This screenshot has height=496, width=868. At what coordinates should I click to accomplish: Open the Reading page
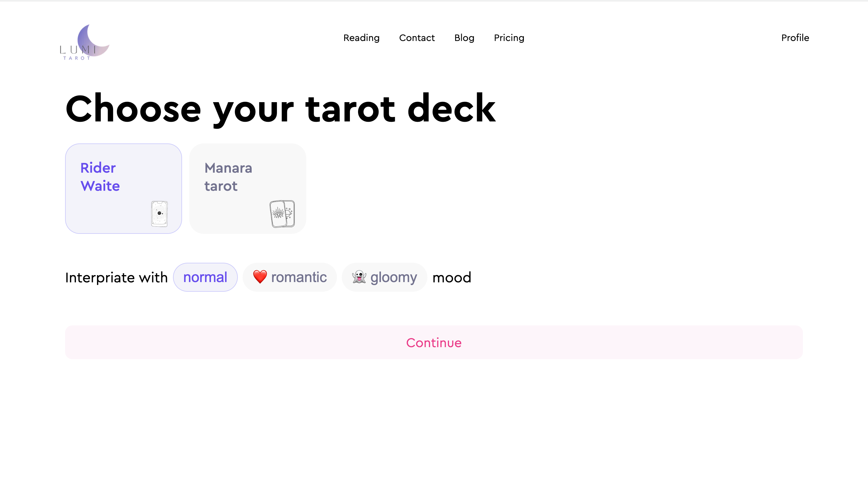(361, 38)
